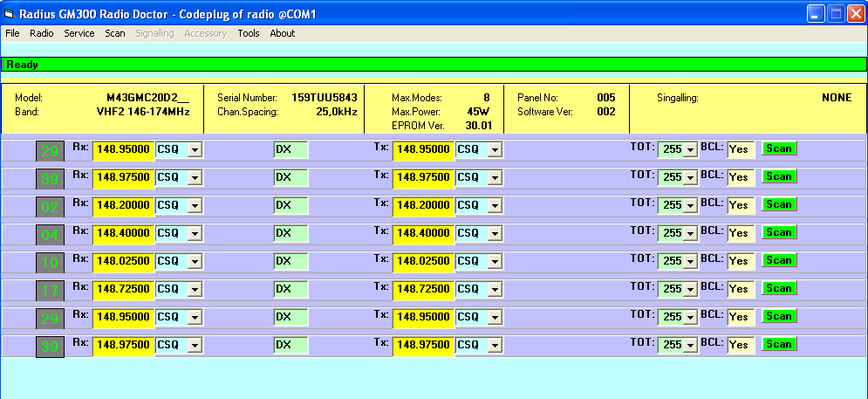
Task: Expand Tx CSQ dropdown for channel 17
Action: 495,289
